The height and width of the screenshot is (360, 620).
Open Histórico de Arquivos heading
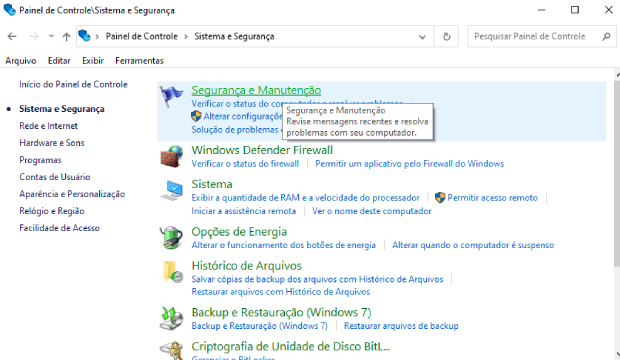pos(247,266)
